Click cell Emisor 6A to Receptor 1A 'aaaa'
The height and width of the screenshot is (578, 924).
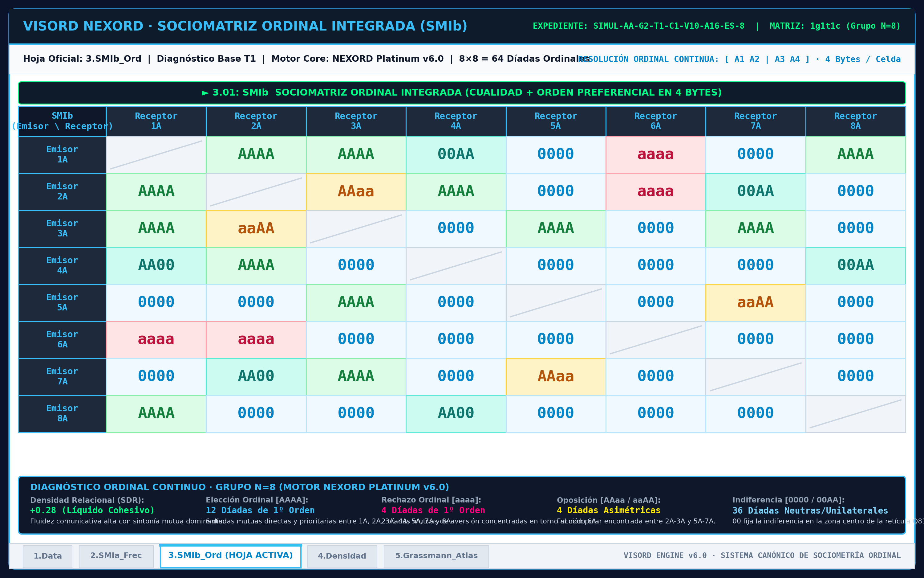point(156,340)
